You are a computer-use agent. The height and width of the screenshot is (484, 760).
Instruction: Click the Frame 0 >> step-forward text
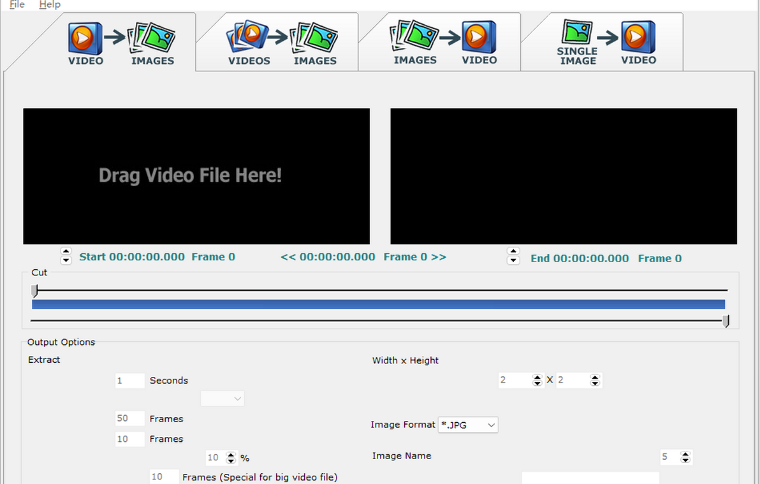tap(415, 257)
